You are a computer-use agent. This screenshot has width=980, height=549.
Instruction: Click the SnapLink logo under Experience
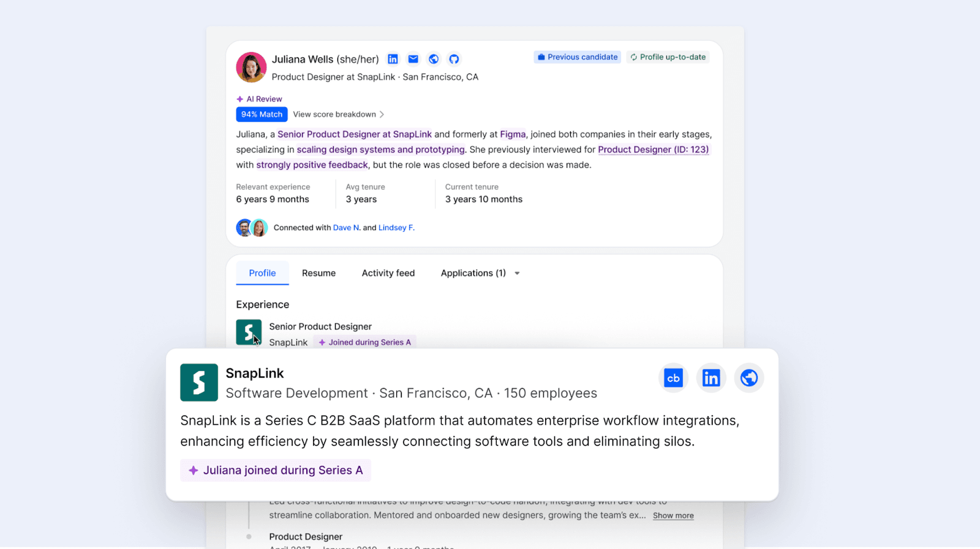248,332
